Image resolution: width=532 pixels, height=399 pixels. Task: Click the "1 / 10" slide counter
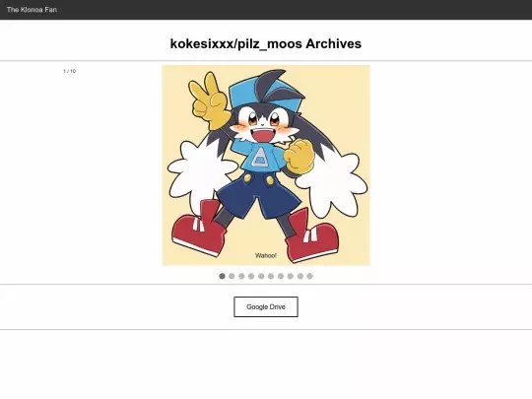(70, 71)
